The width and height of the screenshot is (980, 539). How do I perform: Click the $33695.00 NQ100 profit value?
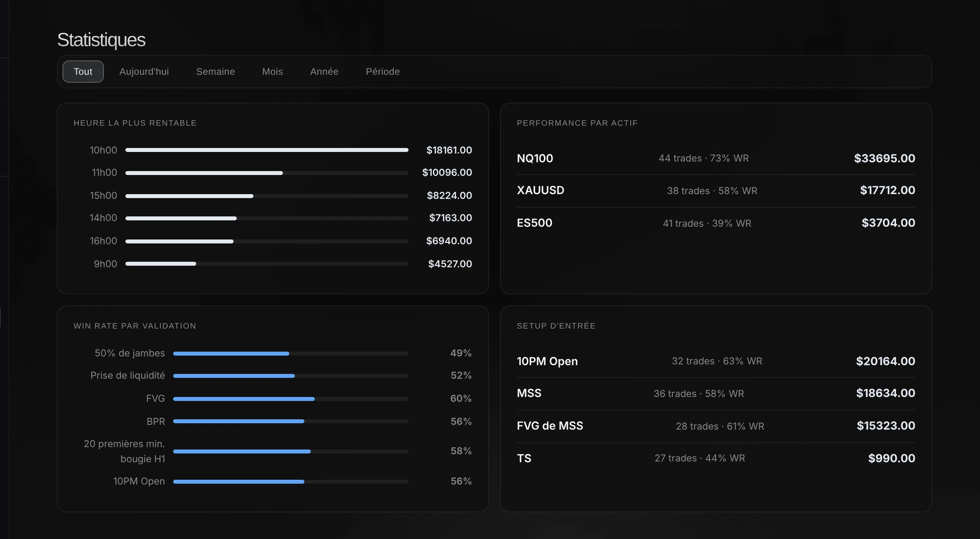(x=884, y=158)
